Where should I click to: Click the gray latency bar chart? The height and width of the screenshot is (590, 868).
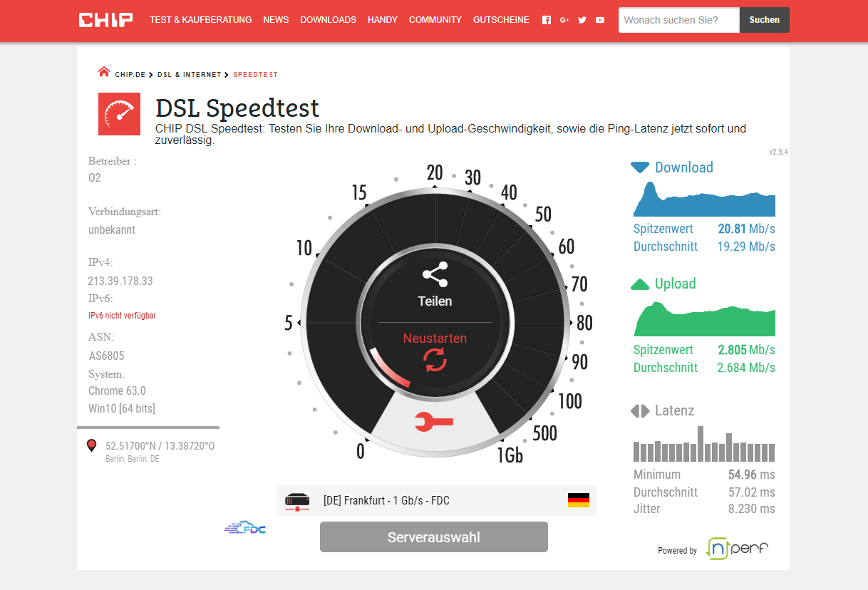pos(704,444)
